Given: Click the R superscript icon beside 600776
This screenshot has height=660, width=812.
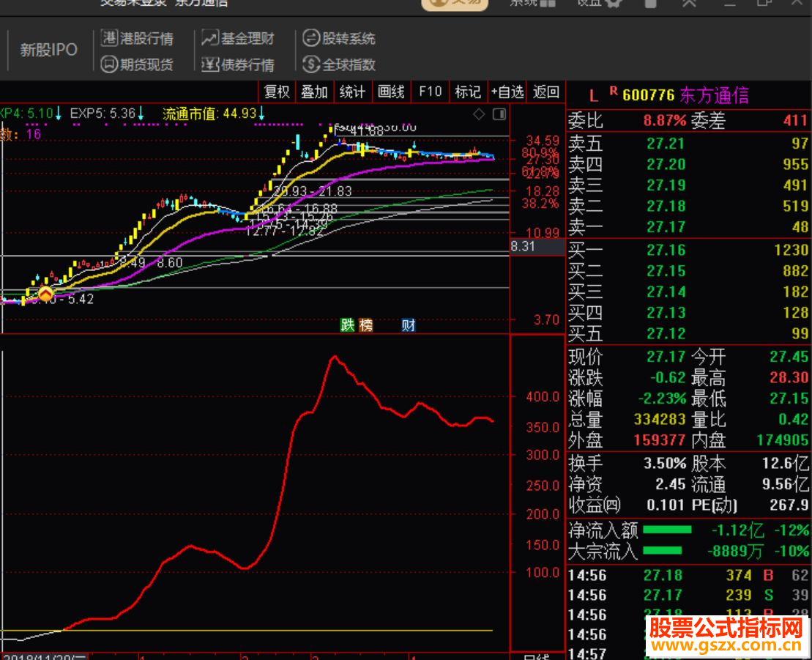Looking at the screenshot, I should click(614, 91).
